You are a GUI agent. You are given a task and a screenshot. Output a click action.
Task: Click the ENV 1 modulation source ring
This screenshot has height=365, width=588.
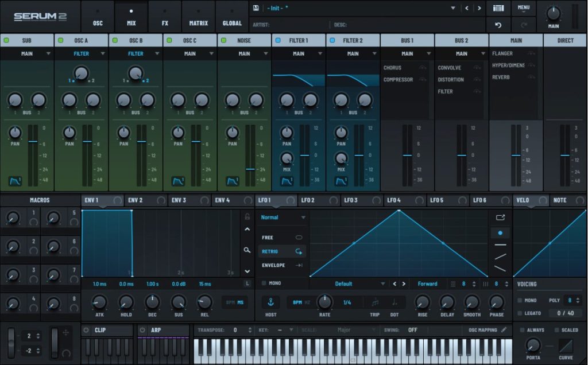click(117, 200)
